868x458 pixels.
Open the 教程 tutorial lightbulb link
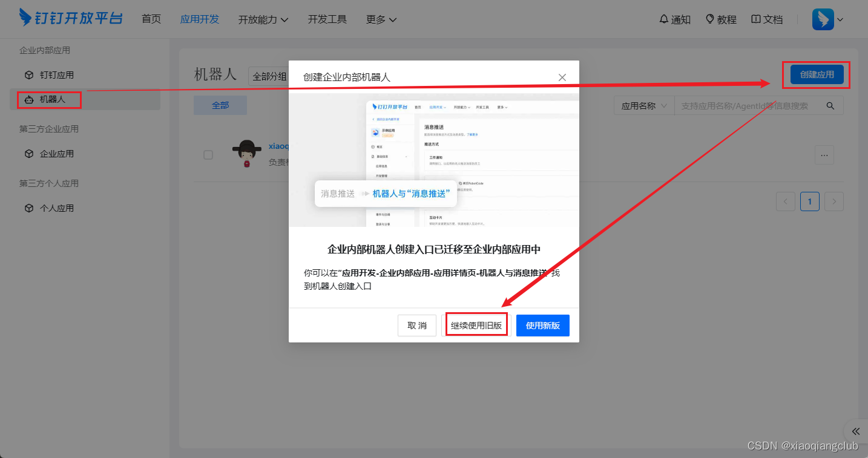tap(721, 19)
